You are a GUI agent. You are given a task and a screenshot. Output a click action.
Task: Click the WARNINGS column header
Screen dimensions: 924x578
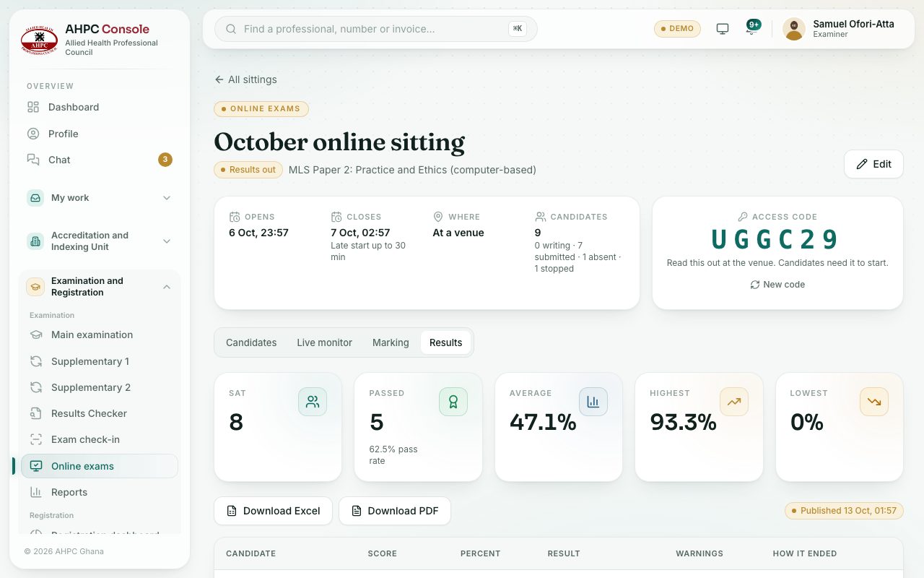pos(699,553)
